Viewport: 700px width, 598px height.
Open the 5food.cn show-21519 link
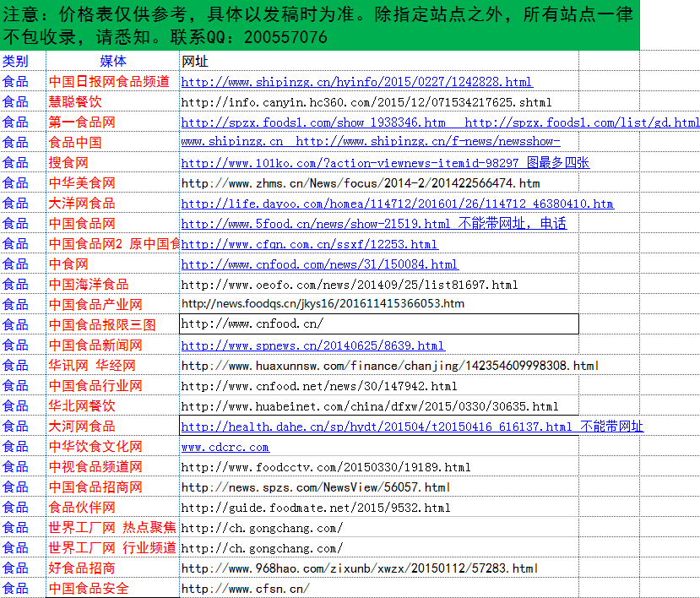(x=374, y=224)
